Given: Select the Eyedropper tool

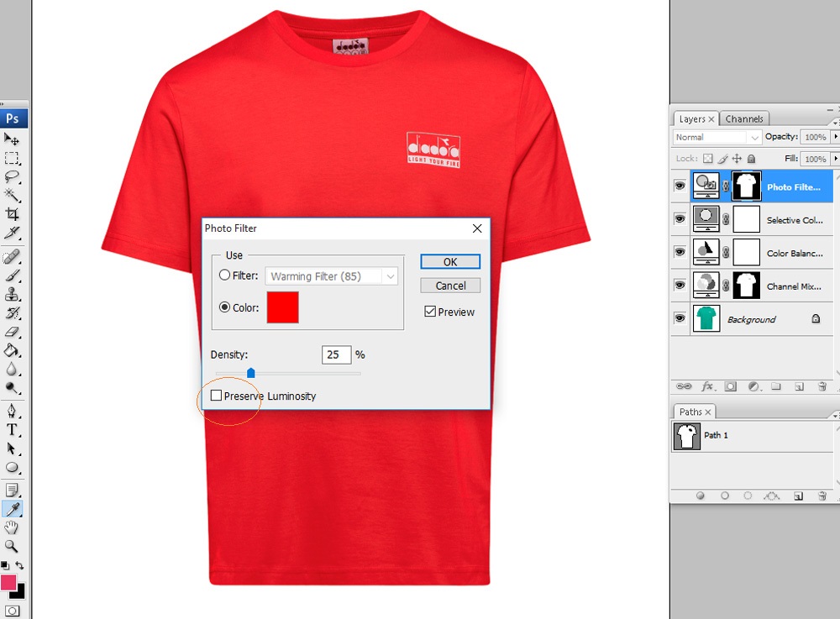Looking at the screenshot, I should (11, 509).
